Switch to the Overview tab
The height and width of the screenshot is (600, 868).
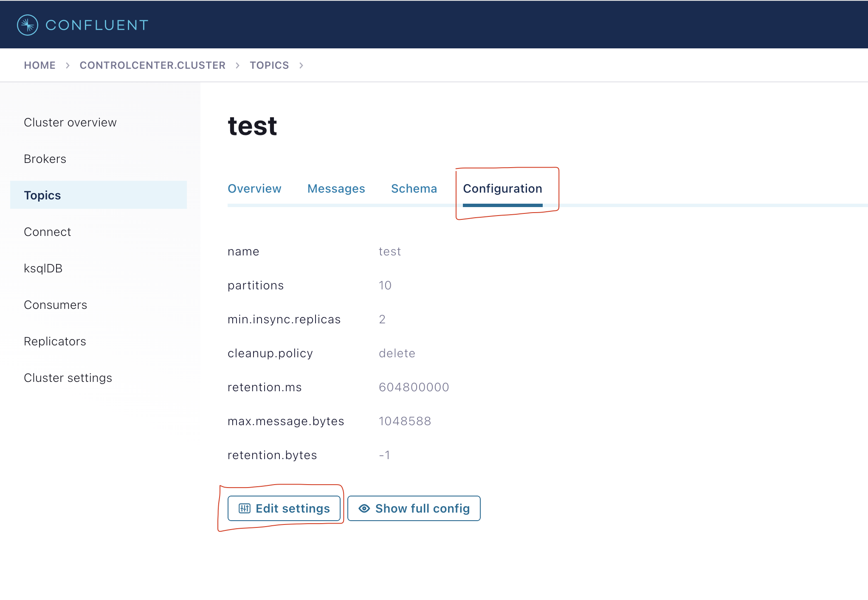(x=254, y=188)
